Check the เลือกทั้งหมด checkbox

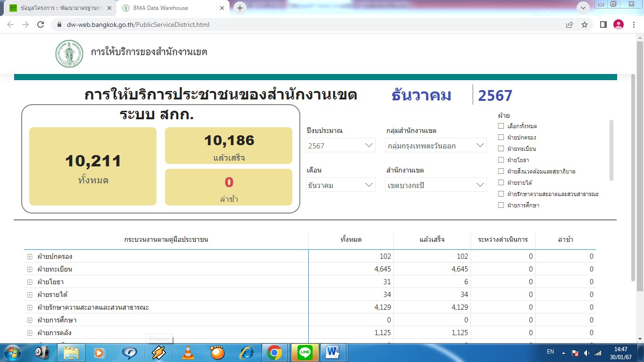(x=501, y=126)
